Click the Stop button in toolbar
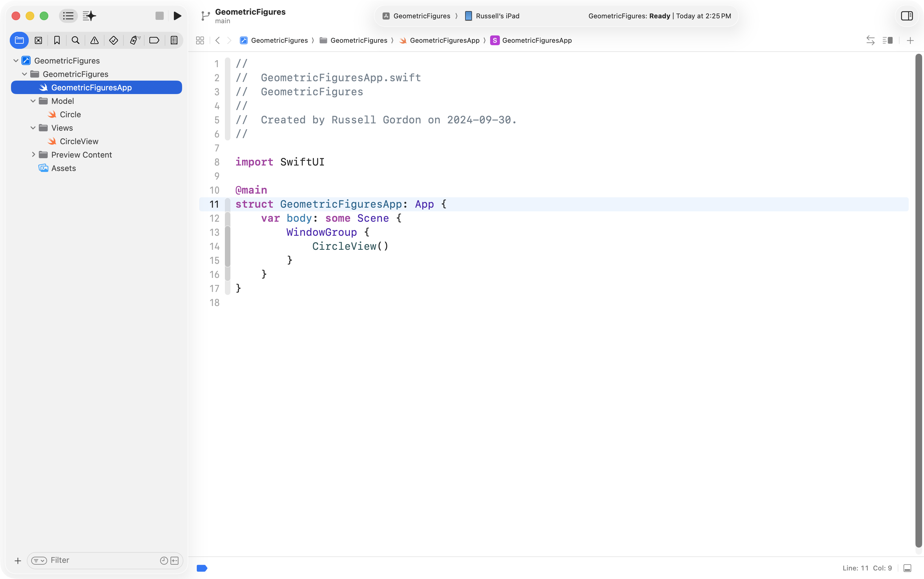This screenshot has width=924, height=579. tap(159, 16)
